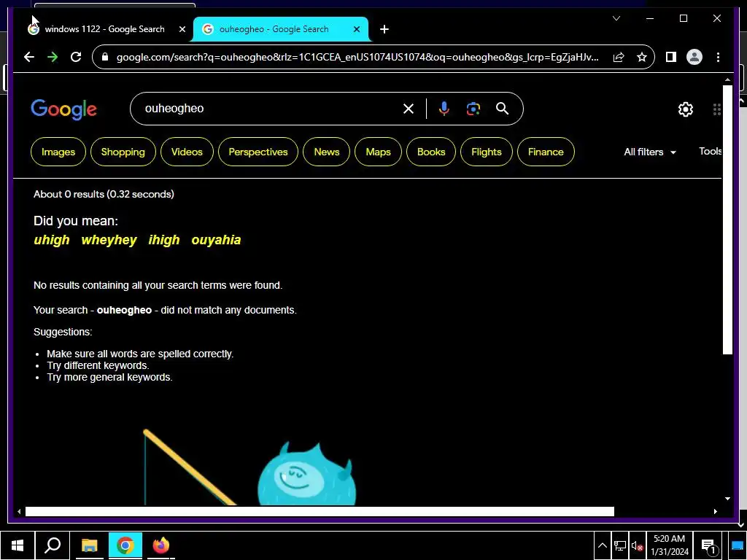Image resolution: width=747 pixels, height=560 pixels.
Task: Click the vertical scrollbar thumb
Action: [727, 219]
